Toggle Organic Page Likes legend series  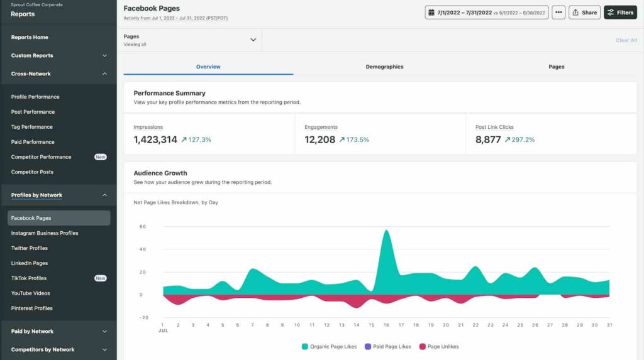pyautogui.click(x=329, y=346)
